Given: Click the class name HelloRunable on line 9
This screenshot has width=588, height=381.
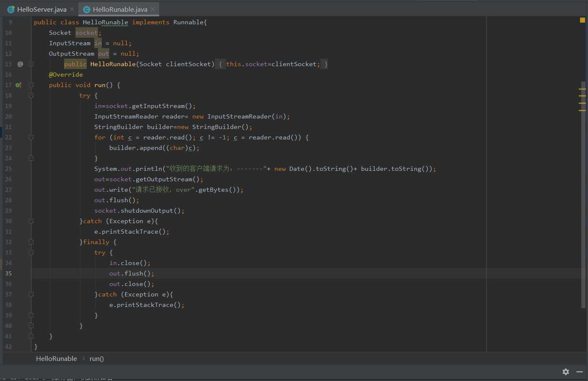Looking at the screenshot, I should coord(106,22).
